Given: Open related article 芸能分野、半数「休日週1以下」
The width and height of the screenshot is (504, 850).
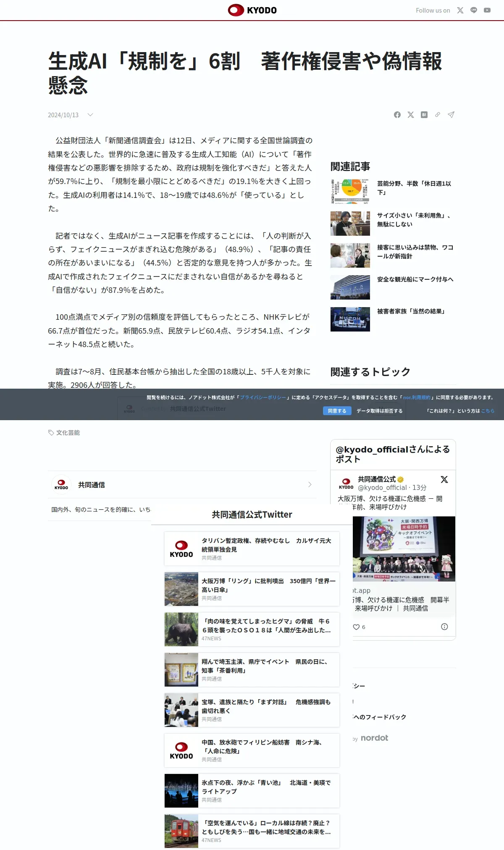Looking at the screenshot, I should [x=414, y=188].
